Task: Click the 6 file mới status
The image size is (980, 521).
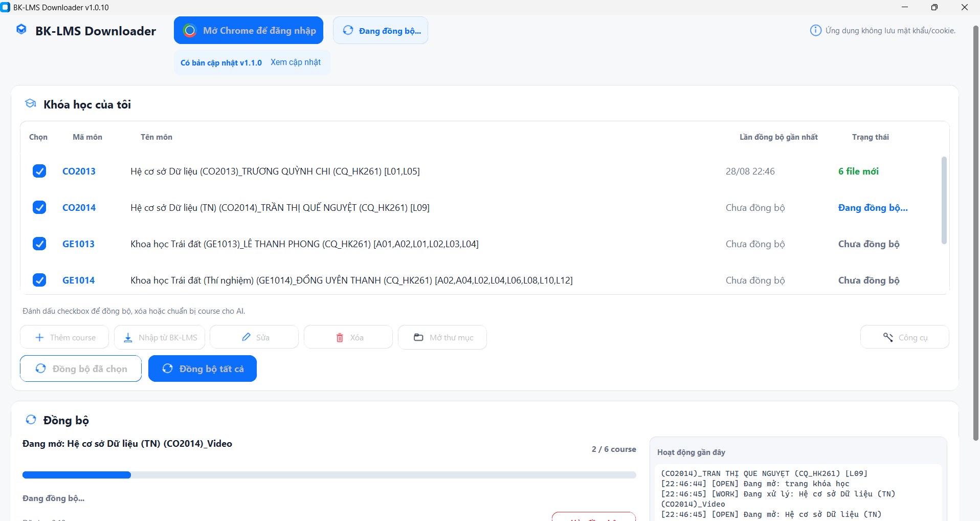Action: [x=858, y=171]
